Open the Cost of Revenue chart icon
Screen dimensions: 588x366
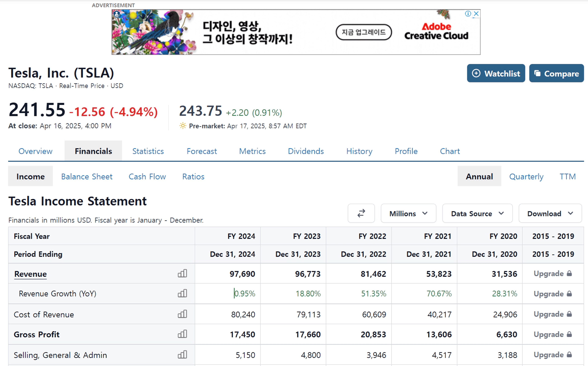182,314
